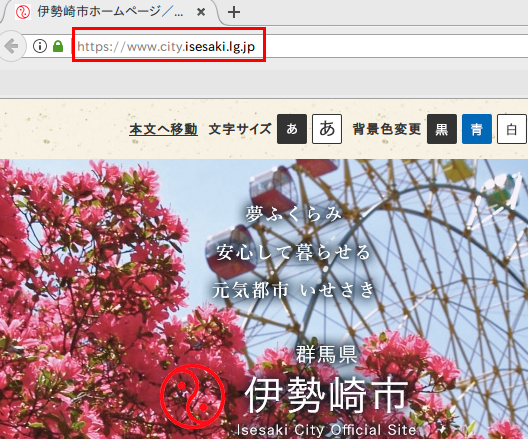Set background color to 白
The width and height of the screenshot is (528, 439).
(x=512, y=129)
